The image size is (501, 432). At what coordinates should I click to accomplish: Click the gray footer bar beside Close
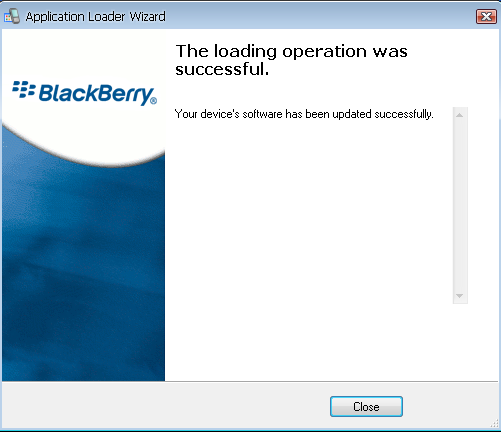[167, 405]
